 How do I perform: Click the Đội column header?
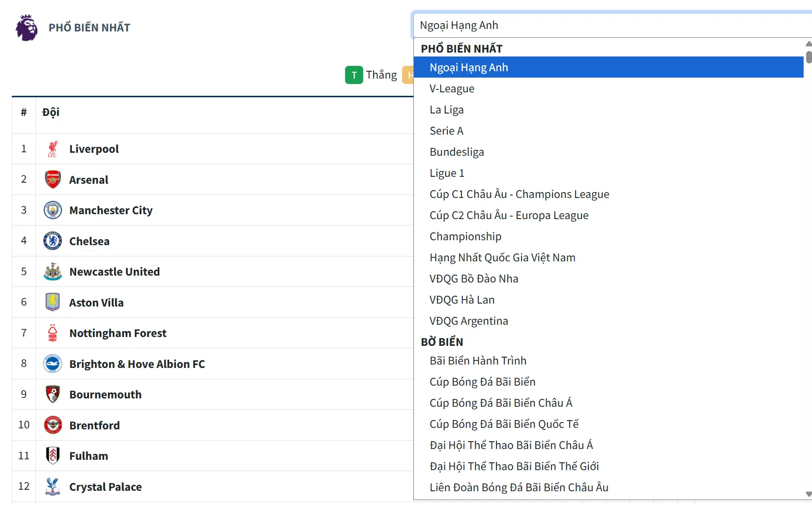click(x=51, y=112)
